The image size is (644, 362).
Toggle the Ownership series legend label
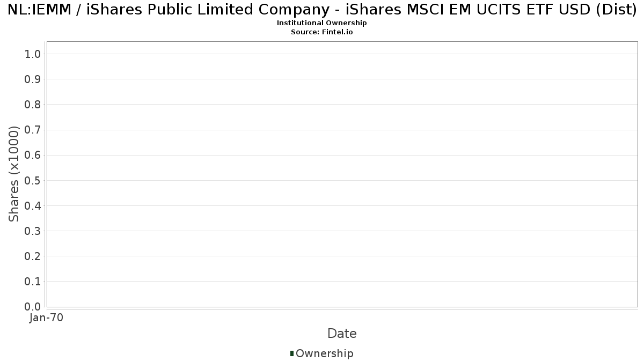[324, 353]
